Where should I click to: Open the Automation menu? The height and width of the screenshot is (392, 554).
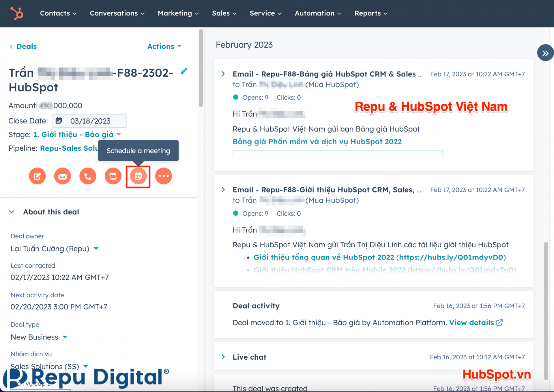click(318, 13)
